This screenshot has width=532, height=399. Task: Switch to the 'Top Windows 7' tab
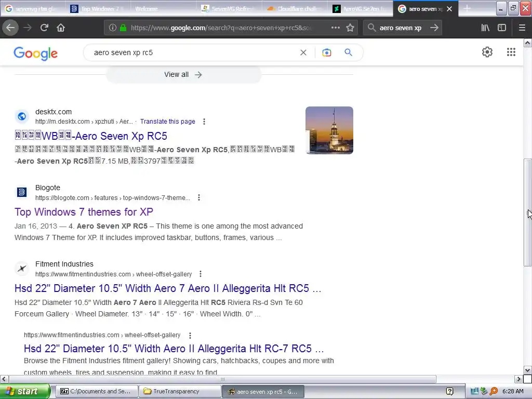pos(98,9)
